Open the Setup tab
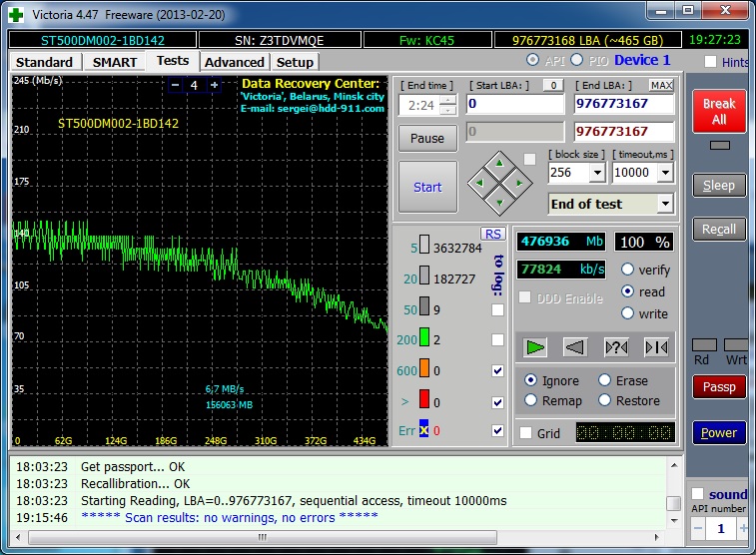Screen dimensions: 756x555 [x=295, y=62]
